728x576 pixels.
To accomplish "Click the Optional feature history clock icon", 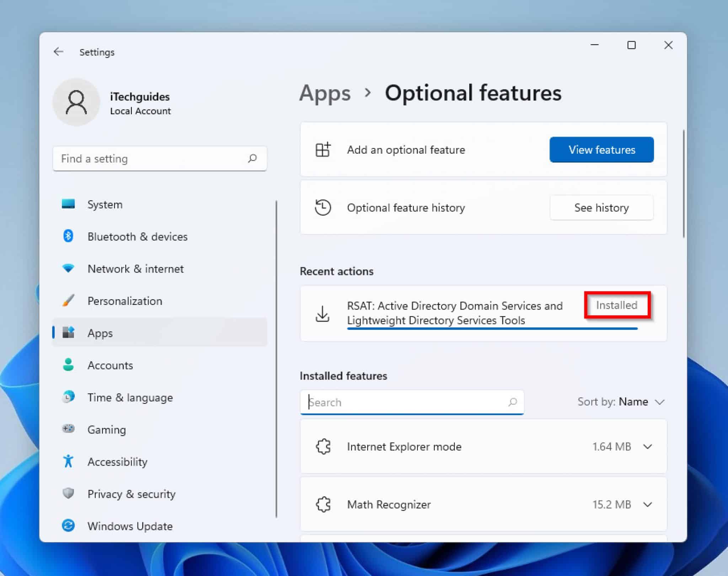I will pyautogui.click(x=323, y=207).
